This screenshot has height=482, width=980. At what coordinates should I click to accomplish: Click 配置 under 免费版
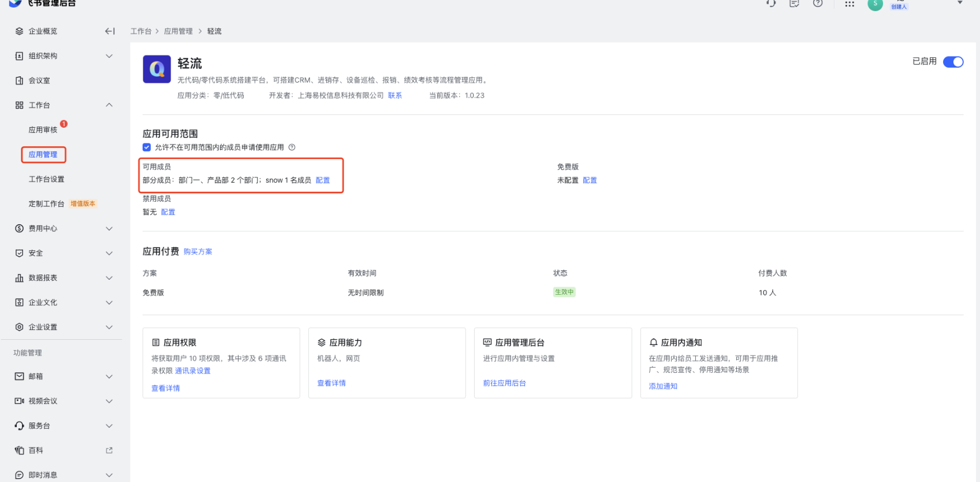590,180
